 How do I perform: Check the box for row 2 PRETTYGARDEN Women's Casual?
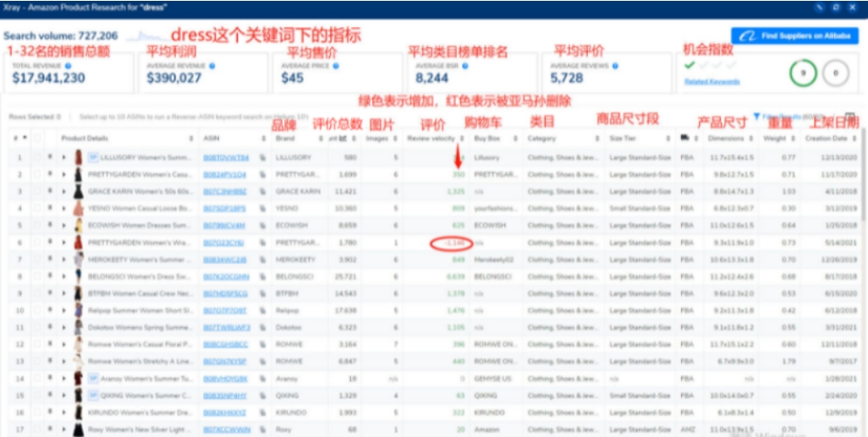[x=36, y=175]
